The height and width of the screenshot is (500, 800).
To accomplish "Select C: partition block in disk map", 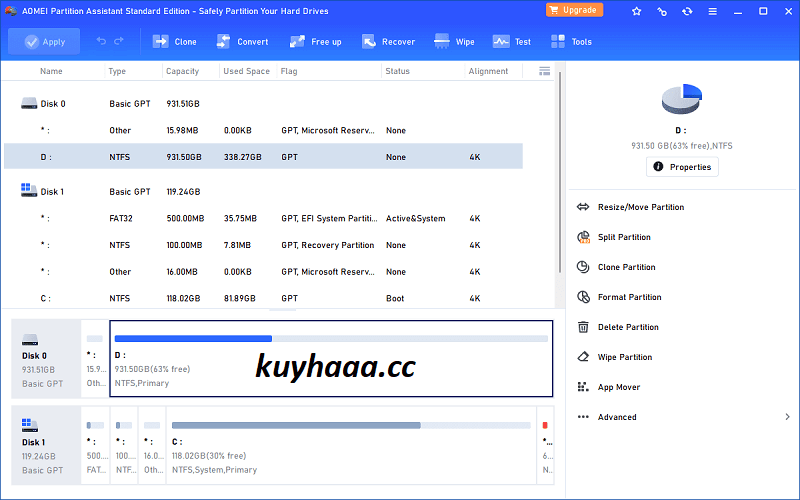I will point(351,445).
